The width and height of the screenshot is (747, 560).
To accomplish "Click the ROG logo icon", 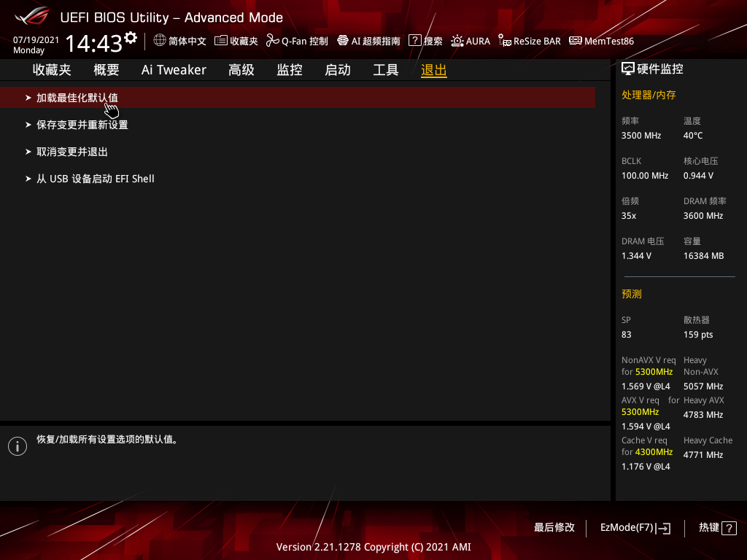I will [31, 16].
